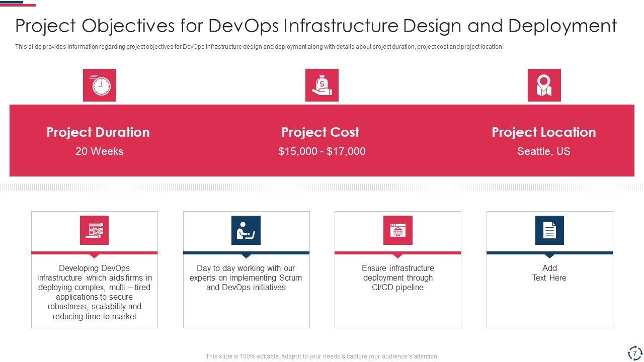The width and height of the screenshot is (644, 362).
Task: Select the Developing DevOps infrastructure paragraph
Action: click(95, 292)
